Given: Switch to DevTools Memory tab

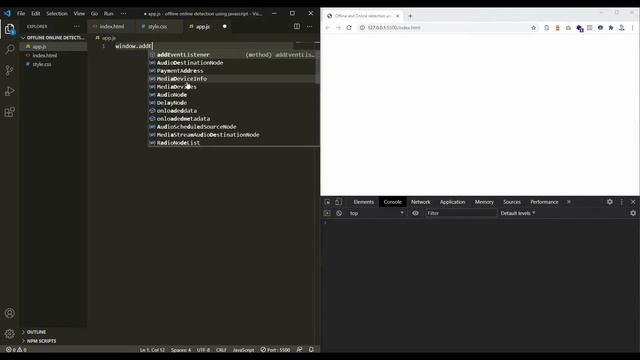Looking at the screenshot, I should (x=484, y=202).
